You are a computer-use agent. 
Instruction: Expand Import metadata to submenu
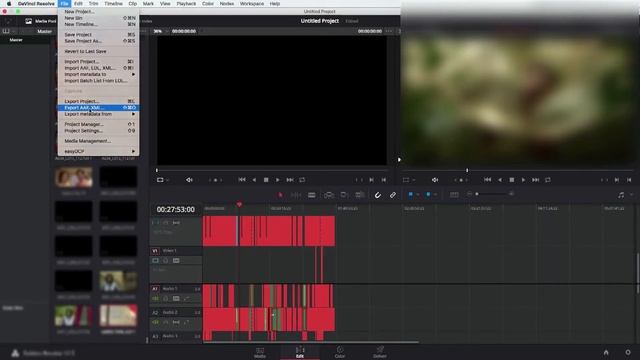click(x=98, y=74)
